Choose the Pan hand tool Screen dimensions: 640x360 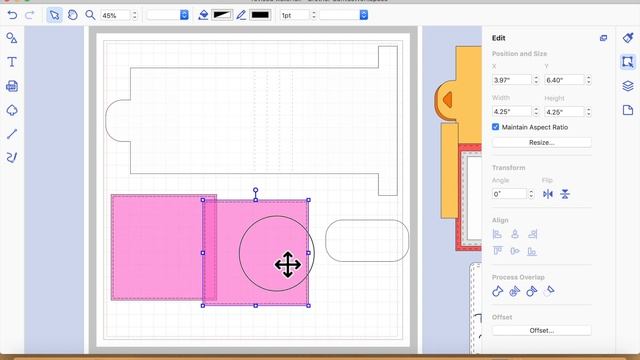[x=73, y=15]
